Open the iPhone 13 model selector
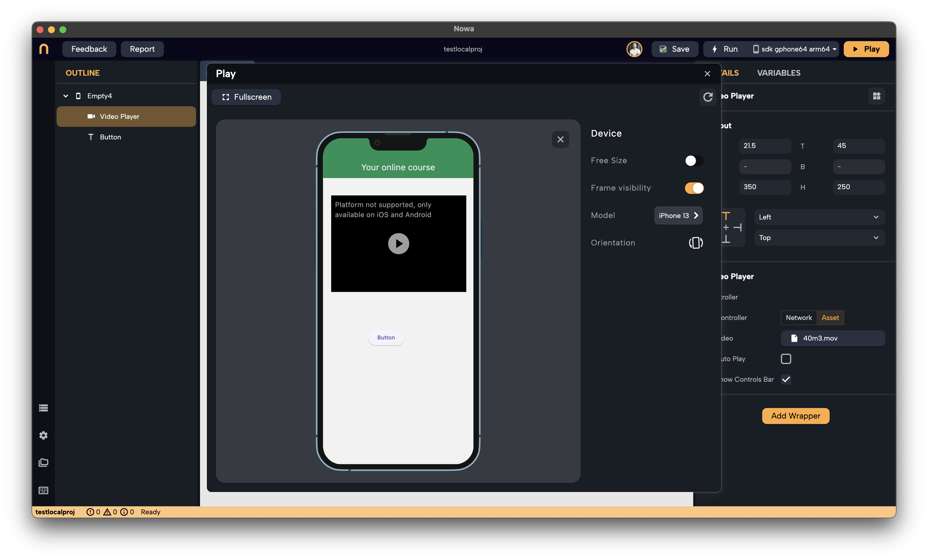Screen dimensions: 928x560 pyautogui.click(x=678, y=215)
